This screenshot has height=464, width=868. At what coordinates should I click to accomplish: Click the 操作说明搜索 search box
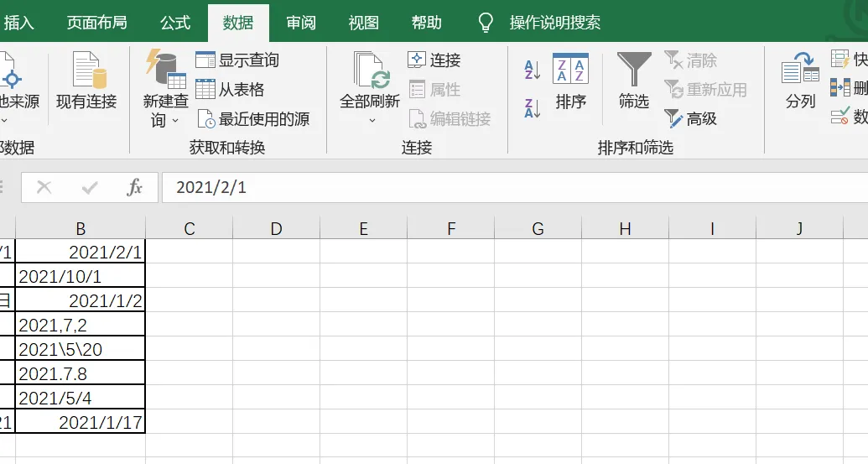554,23
